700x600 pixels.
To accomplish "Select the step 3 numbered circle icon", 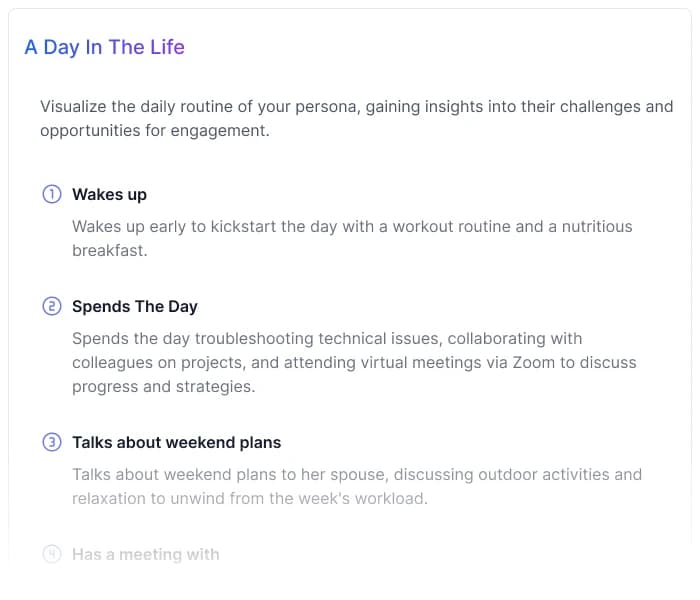I will click(51, 442).
